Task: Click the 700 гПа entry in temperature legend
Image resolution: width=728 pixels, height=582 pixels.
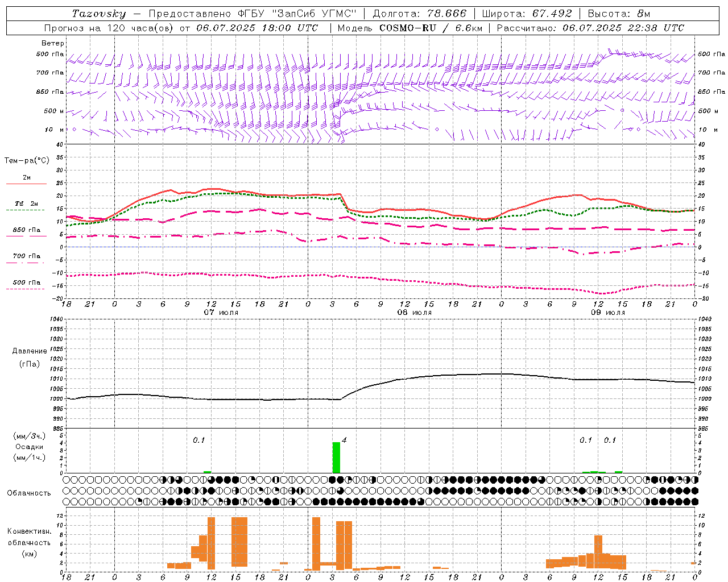Action: [x=27, y=256]
